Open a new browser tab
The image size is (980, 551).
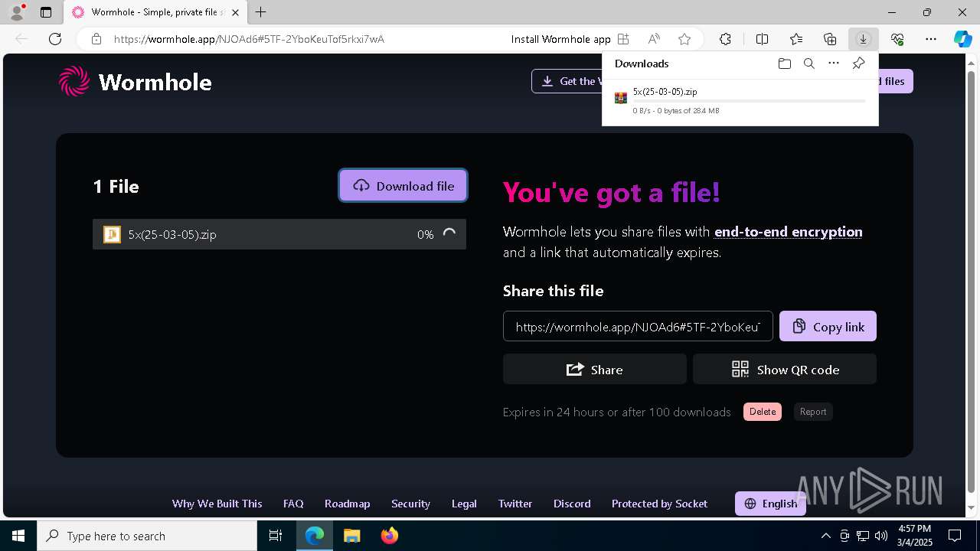[x=261, y=12]
